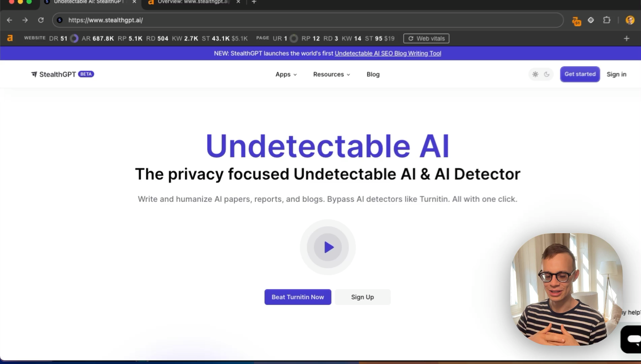
Task: Click the page RP 12 metric
Action: tap(311, 38)
